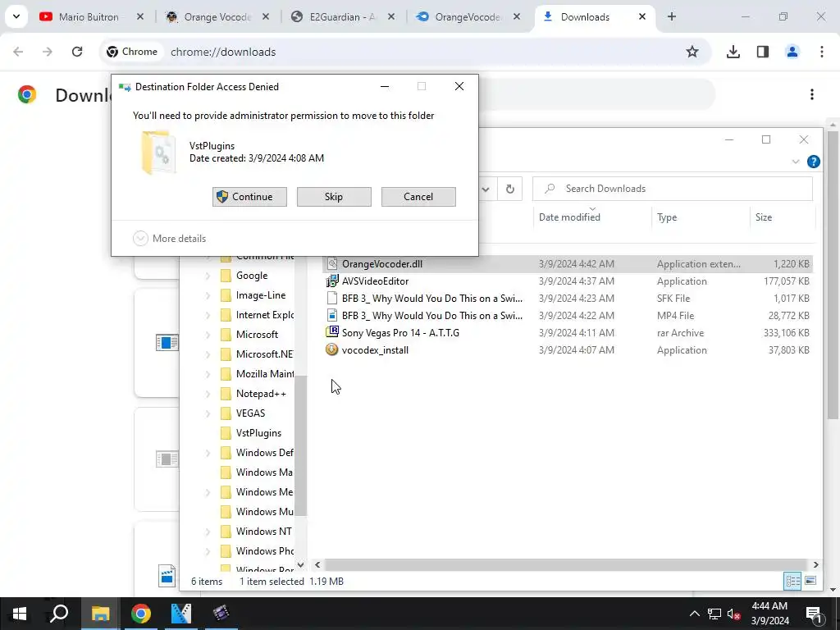Bookmark this page with the star icon

(x=692, y=52)
